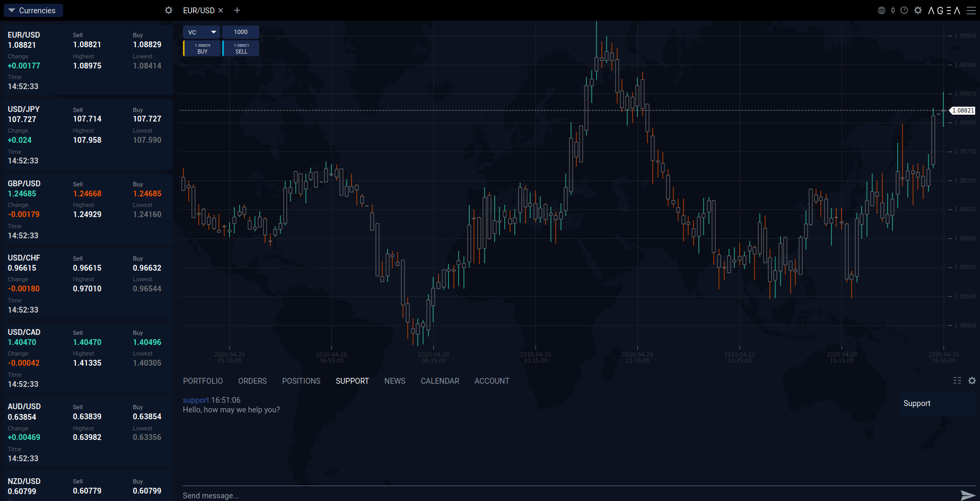Click the order volume field showing 1000
980x501 pixels.
coord(241,32)
